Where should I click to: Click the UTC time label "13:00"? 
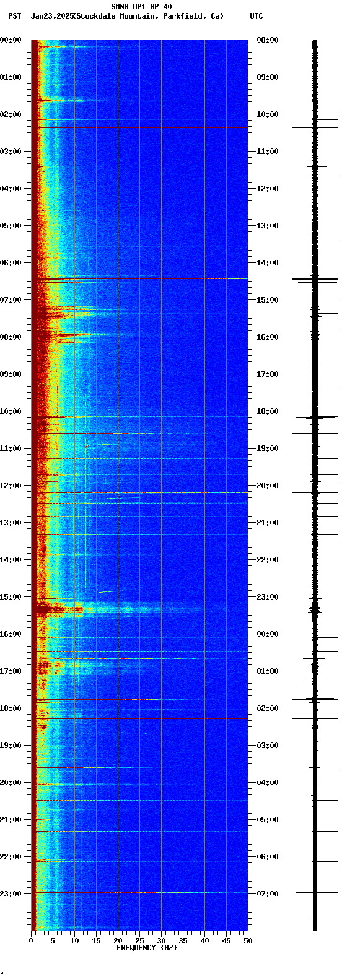268,225
